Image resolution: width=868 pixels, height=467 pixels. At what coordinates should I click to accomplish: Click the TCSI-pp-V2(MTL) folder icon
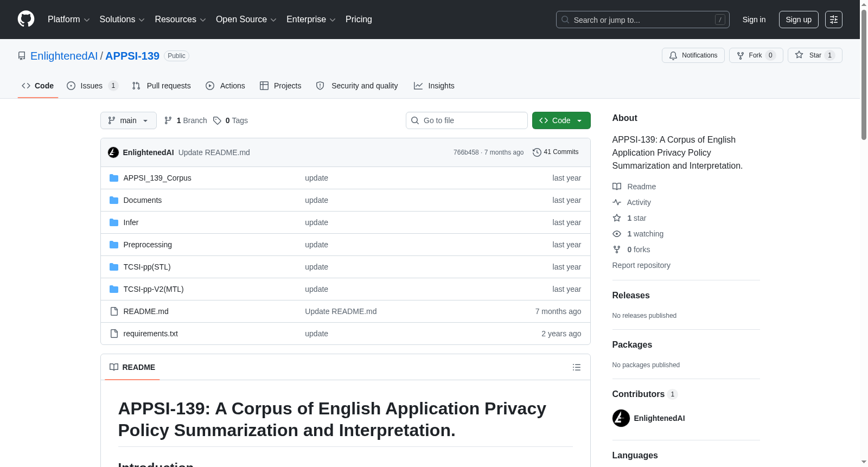[114, 289]
